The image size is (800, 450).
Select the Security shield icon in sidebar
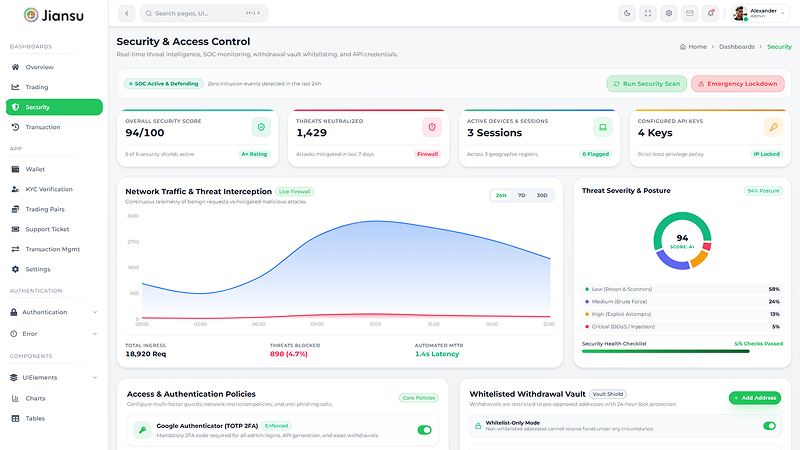tap(15, 107)
